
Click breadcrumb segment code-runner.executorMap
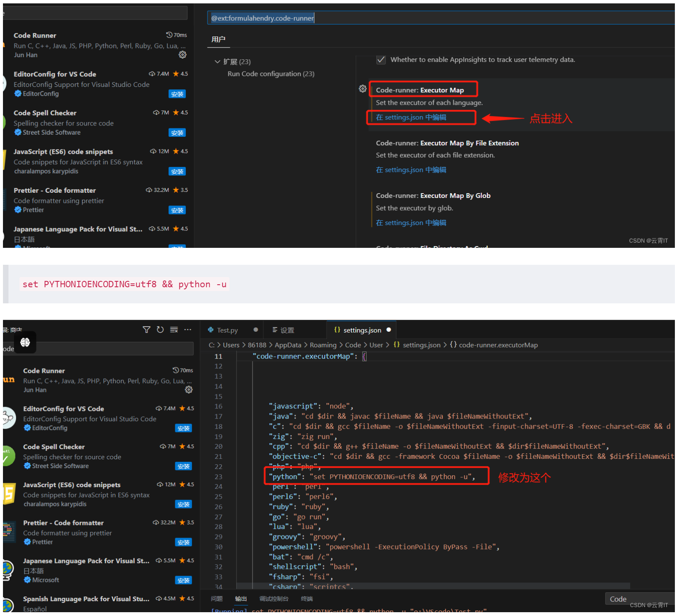[x=498, y=345]
